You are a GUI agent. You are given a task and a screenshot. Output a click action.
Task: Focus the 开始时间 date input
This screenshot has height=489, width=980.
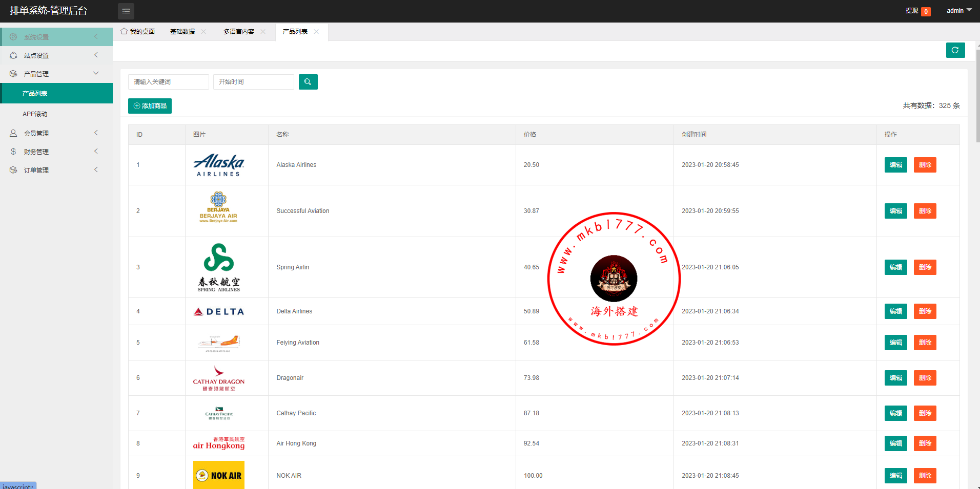pos(254,82)
